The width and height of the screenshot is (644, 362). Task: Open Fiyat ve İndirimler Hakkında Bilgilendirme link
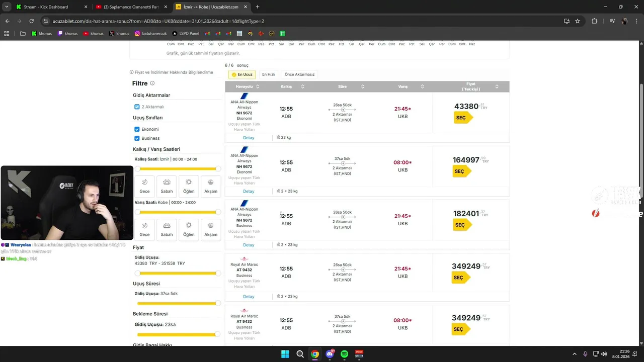[171, 72]
